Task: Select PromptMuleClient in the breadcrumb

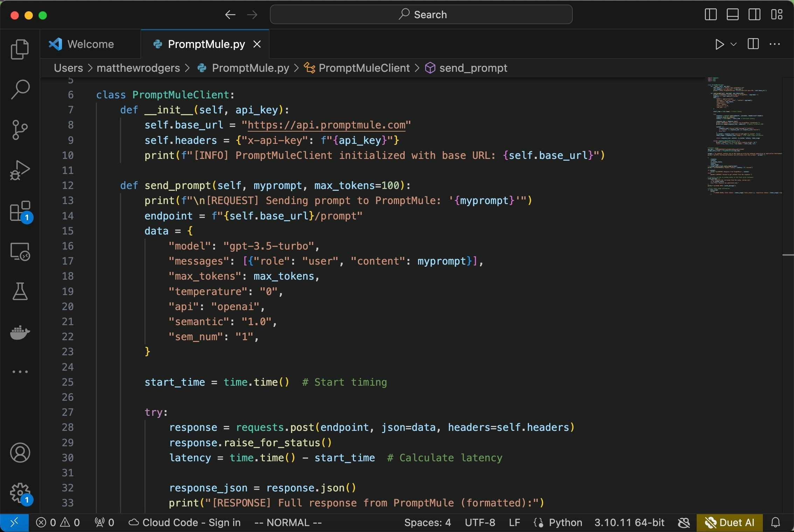Action: pyautogui.click(x=364, y=68)
